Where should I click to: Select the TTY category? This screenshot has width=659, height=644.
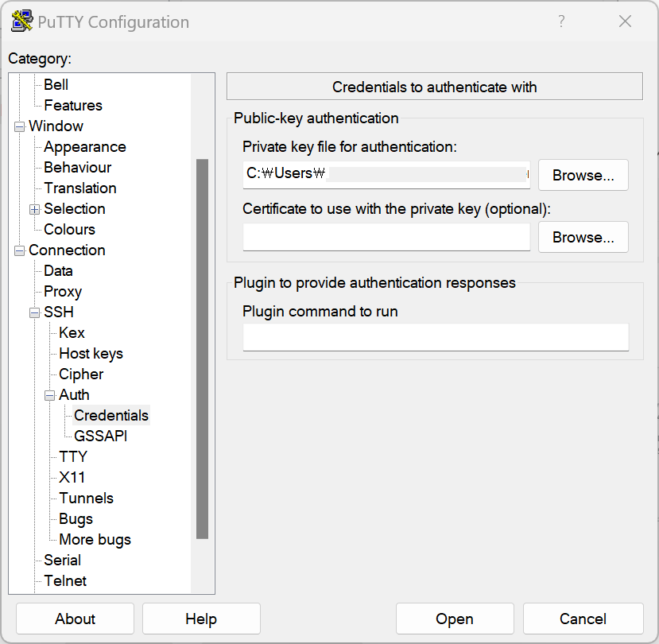(72, 456)
